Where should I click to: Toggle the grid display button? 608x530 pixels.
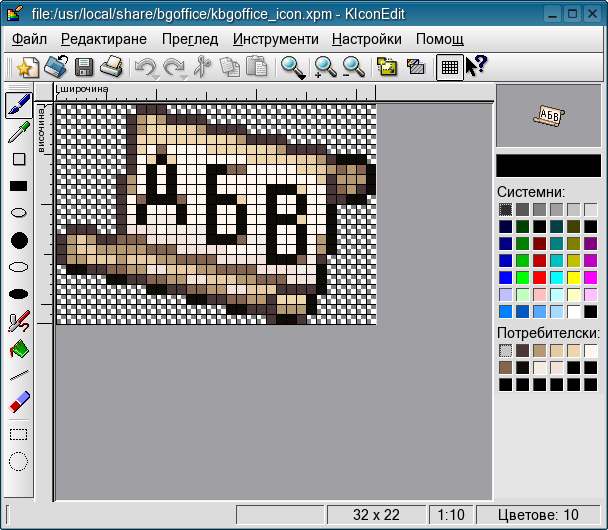coord(450,68)
